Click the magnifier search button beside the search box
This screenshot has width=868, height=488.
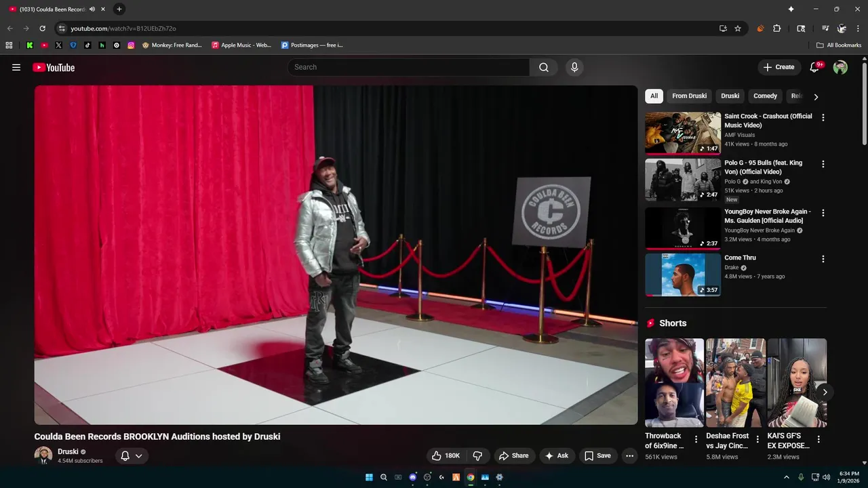tap(544, 67)
